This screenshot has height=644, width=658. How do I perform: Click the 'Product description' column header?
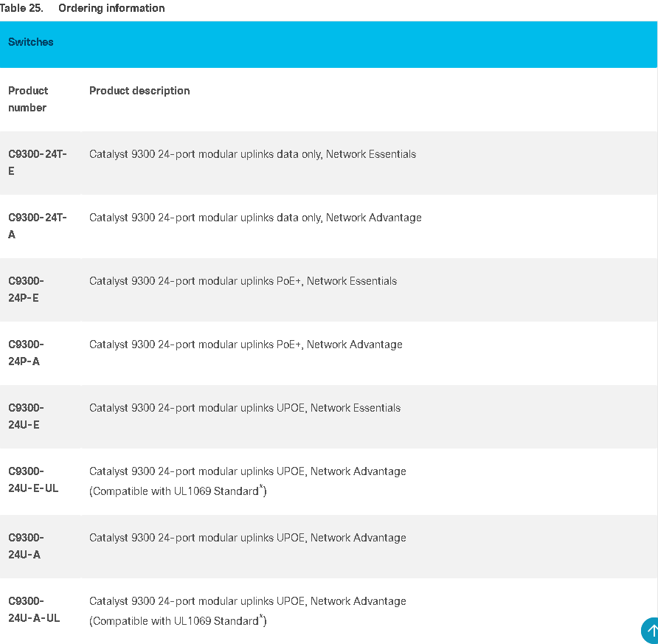[139, 91]
